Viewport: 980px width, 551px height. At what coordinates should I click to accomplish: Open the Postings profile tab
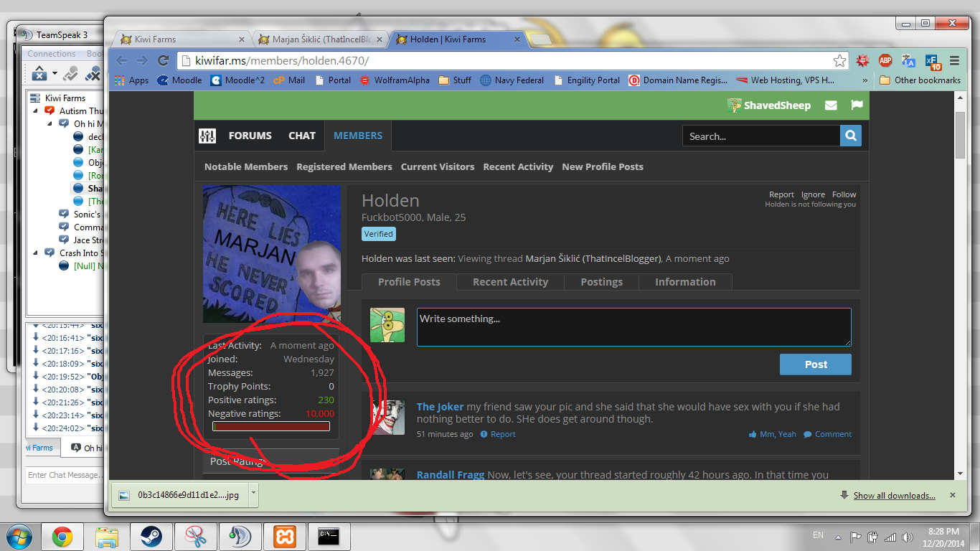(601, 282)
